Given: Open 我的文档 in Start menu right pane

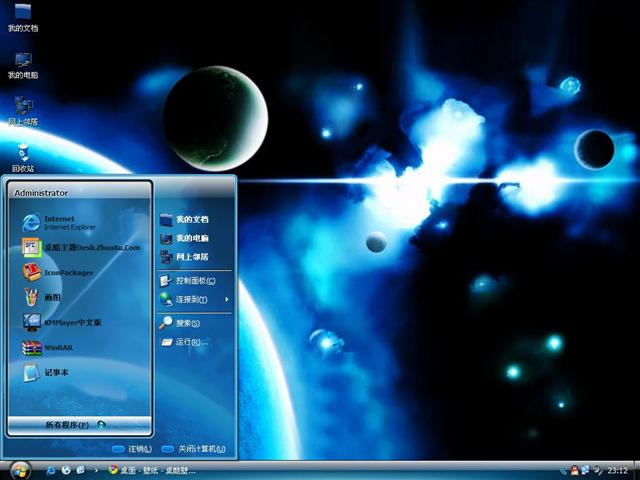Looking at the screenshot, I should point(194,220).
